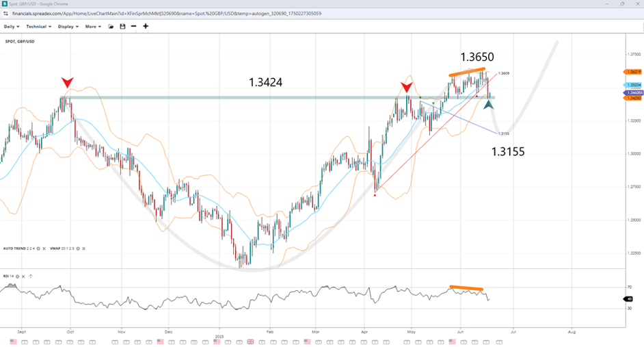This screenshot has width=644, height=347.
Task: Remove the AUTO TREND indicator
Action: (x=44, y=248)
